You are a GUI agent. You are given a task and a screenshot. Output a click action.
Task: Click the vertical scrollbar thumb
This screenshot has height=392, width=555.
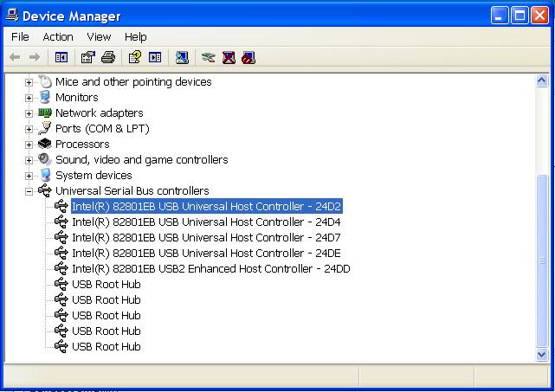click(542, 260)
